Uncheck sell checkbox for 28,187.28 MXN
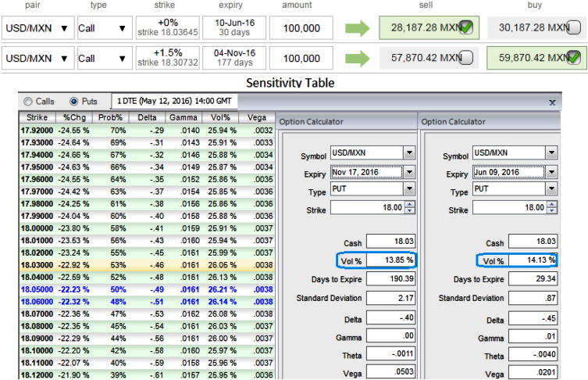This screenshot has height=380, width=588. click(466, 28)
